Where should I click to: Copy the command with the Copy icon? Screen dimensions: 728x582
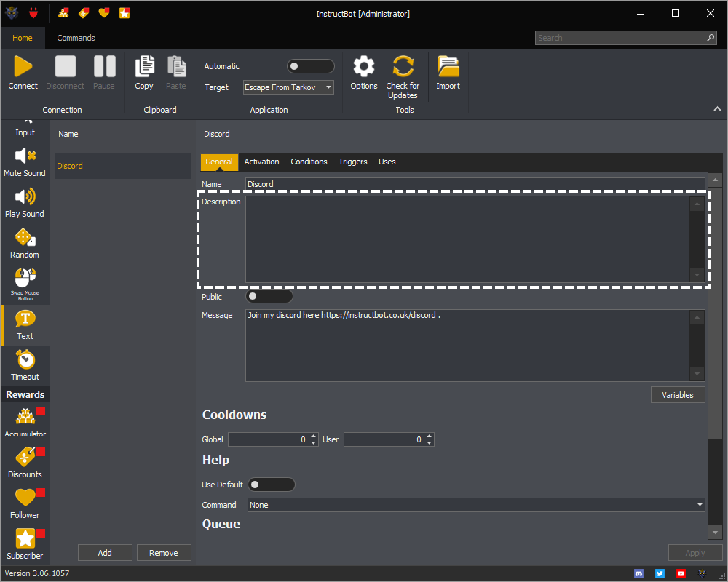[144, 66]
